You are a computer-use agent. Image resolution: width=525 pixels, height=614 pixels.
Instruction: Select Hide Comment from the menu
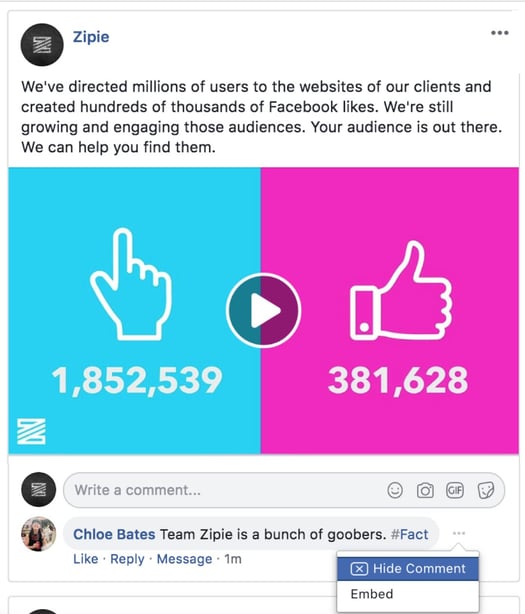(x=408, y=569)
